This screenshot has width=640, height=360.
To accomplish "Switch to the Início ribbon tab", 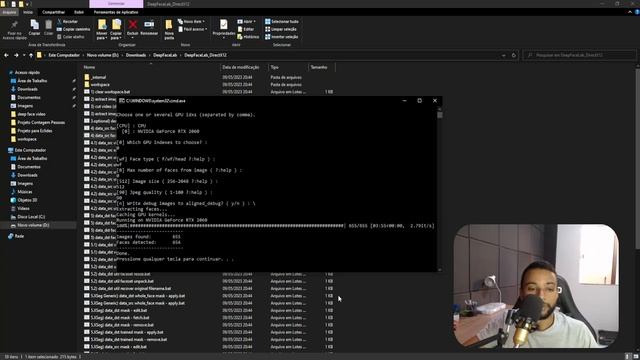I will coord(28,12).
